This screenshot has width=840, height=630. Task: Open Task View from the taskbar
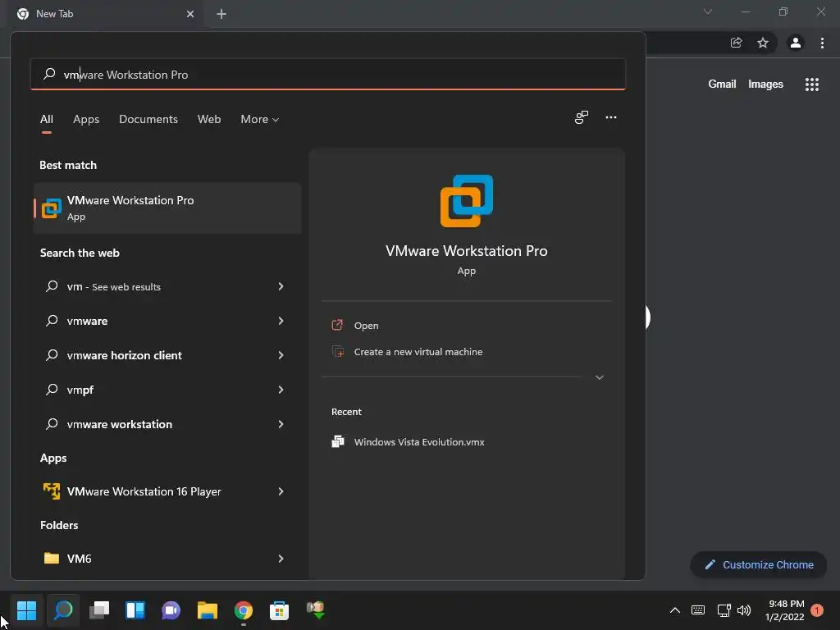(99, 610)
